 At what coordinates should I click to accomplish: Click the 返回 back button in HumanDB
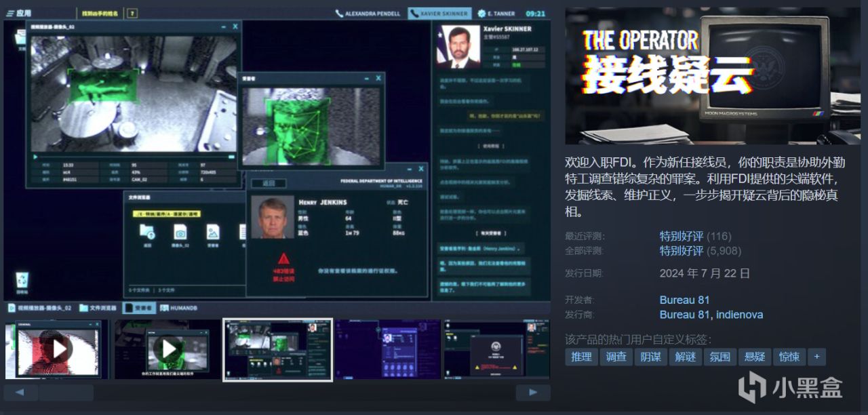pos(269,183)
